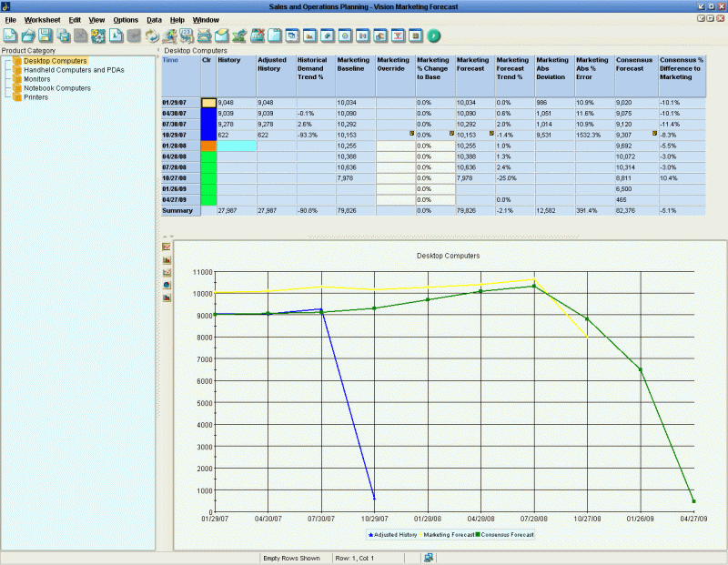
Task: Click Empty Rows Shown in status bar
Action: pos(291,558)
